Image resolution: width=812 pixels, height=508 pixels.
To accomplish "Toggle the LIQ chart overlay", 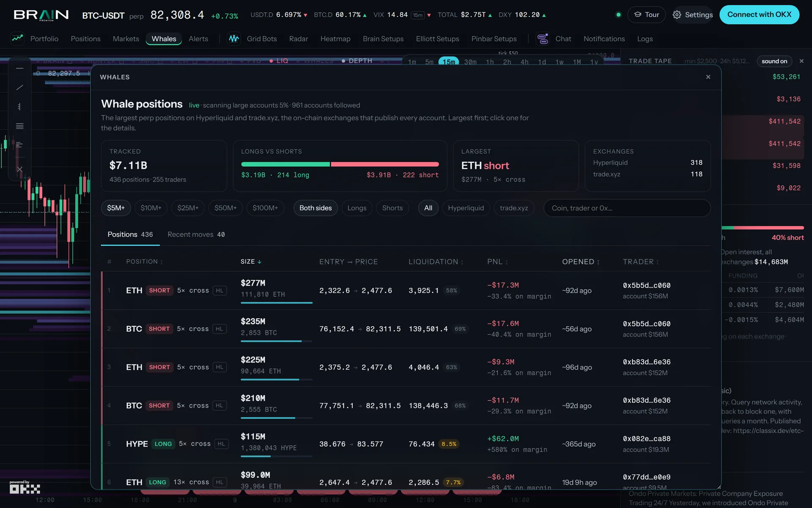I will tap(279, 61).
